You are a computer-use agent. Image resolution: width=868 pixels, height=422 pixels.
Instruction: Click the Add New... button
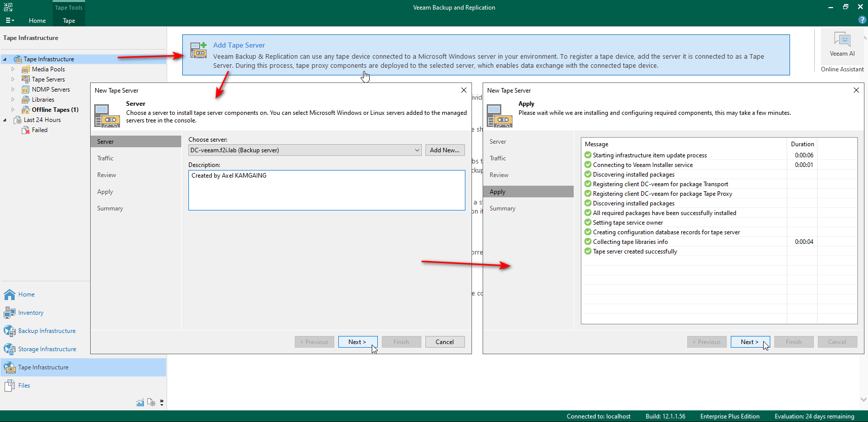pos(445,150)
